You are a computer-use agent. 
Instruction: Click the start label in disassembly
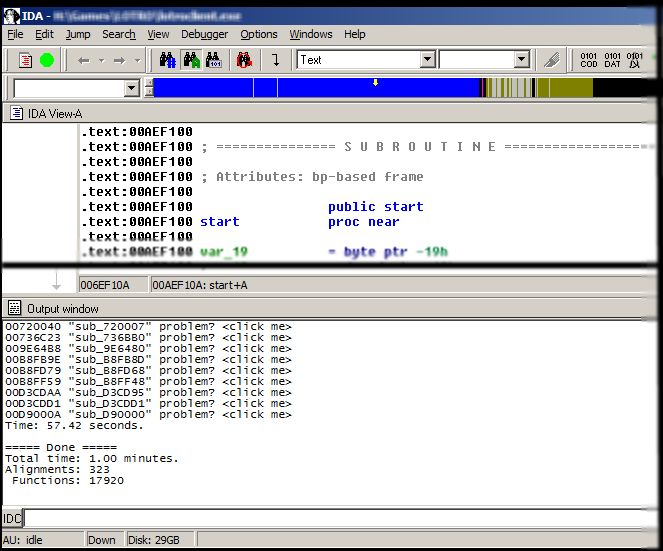219,222
